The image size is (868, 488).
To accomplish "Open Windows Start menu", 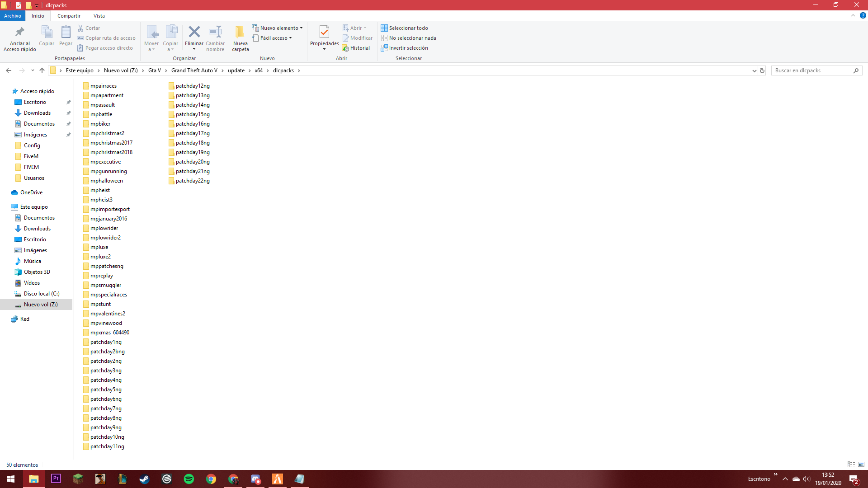I will 11,479.
